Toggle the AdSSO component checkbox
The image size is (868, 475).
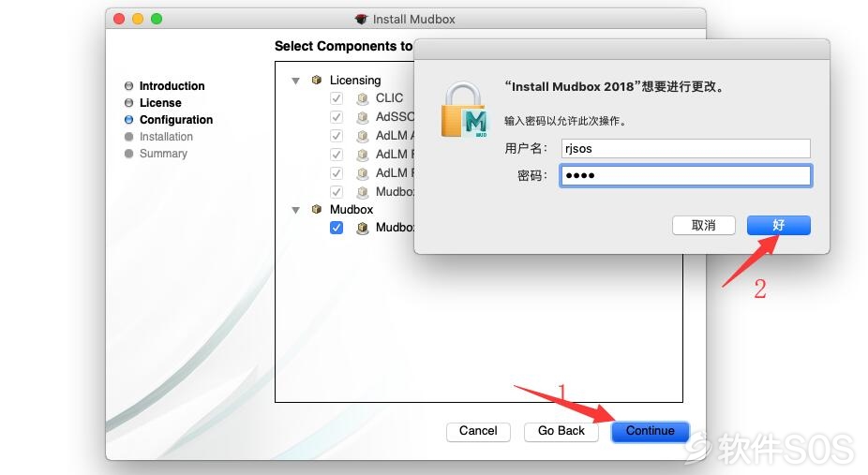click(x=336, y=117)
